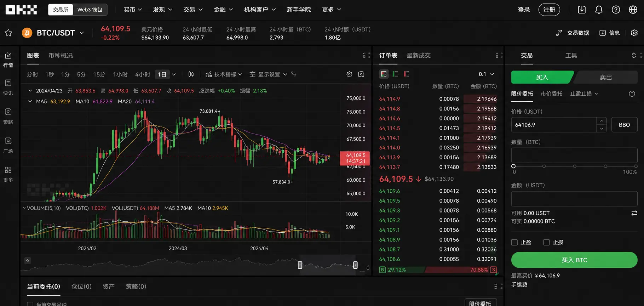Screen dimensions: 644x306
Task: Open 交易数据 trading data
Action: click(573, 33)
